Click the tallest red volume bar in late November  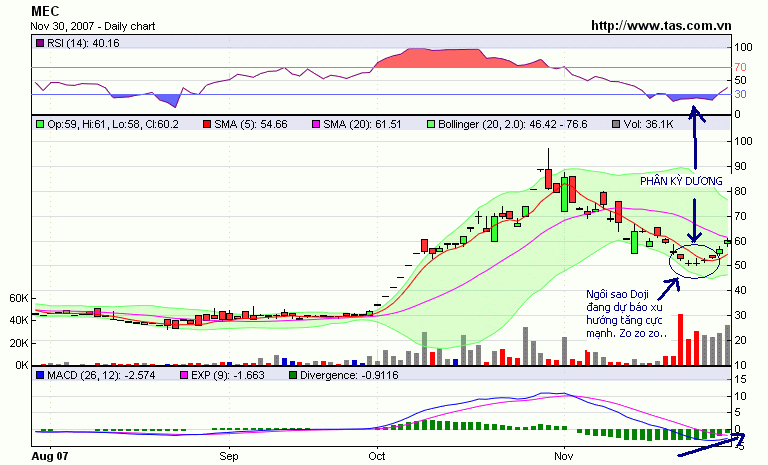680,340
